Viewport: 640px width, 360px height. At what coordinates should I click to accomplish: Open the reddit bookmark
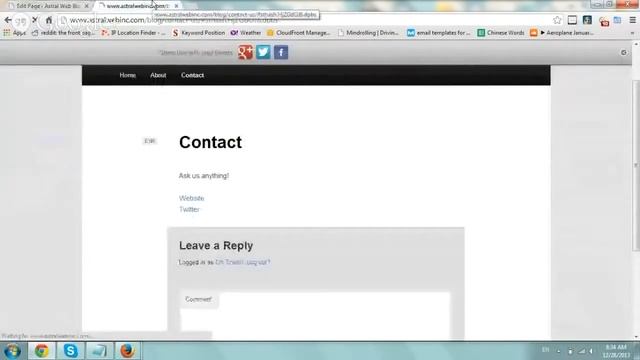click(63, 33)
